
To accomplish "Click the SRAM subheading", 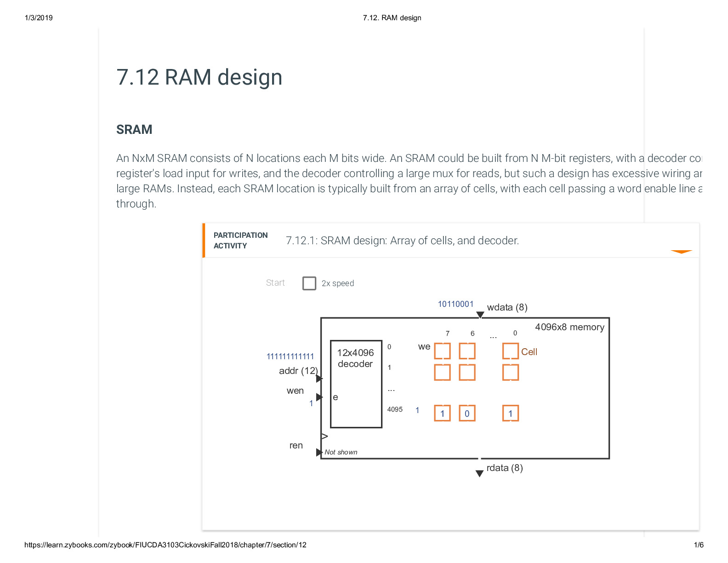I will pos(134,130).
